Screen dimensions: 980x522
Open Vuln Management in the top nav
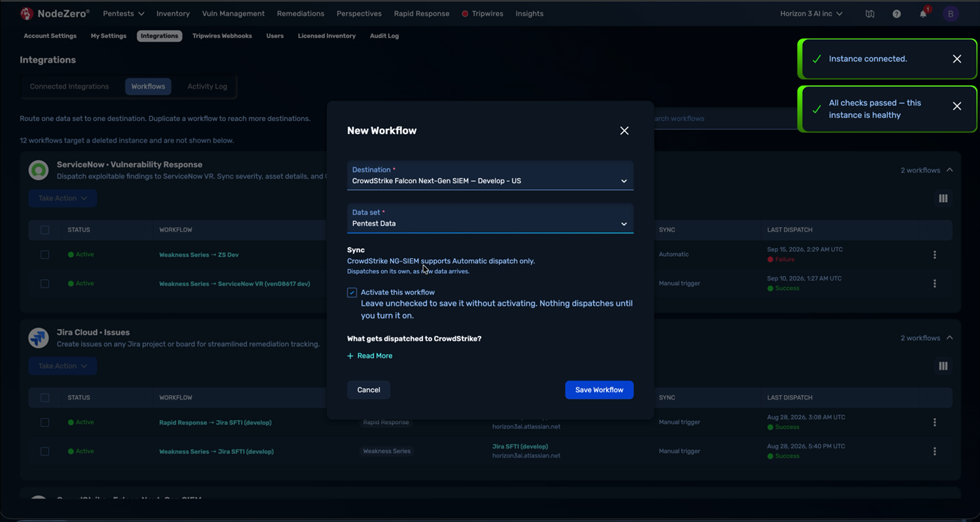233,14
